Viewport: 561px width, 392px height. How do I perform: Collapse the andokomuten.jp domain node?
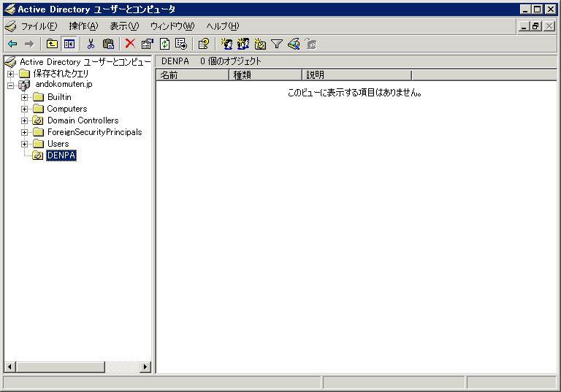click(11, 85)
